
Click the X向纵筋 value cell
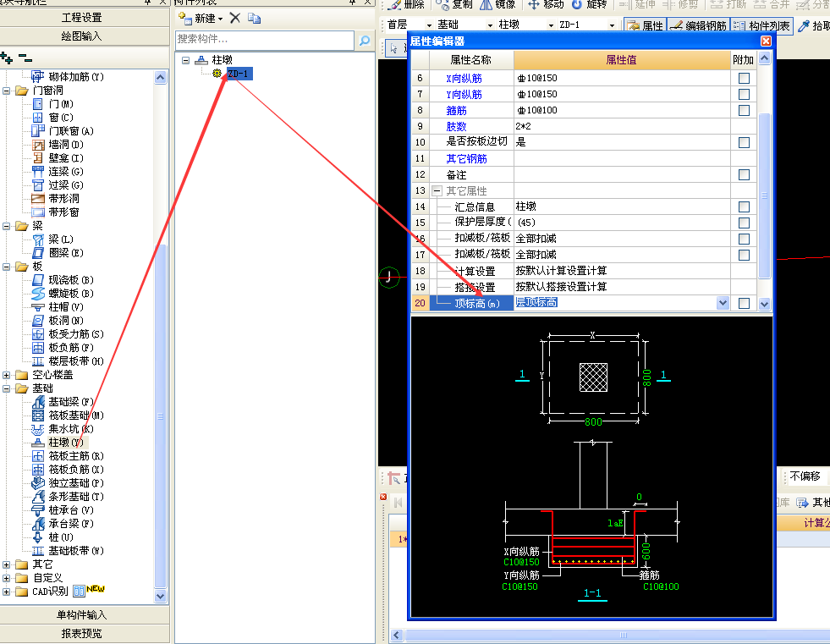coord(622,79)
